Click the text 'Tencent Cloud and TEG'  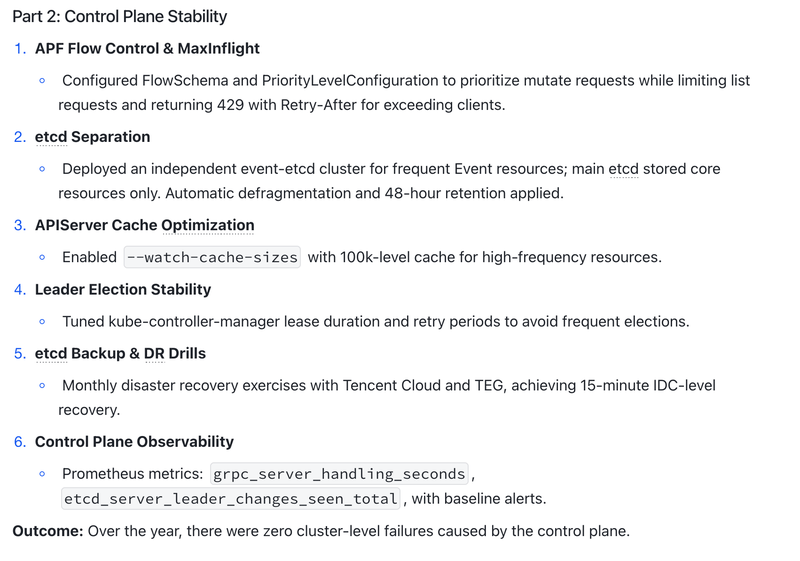click(423, 386)
